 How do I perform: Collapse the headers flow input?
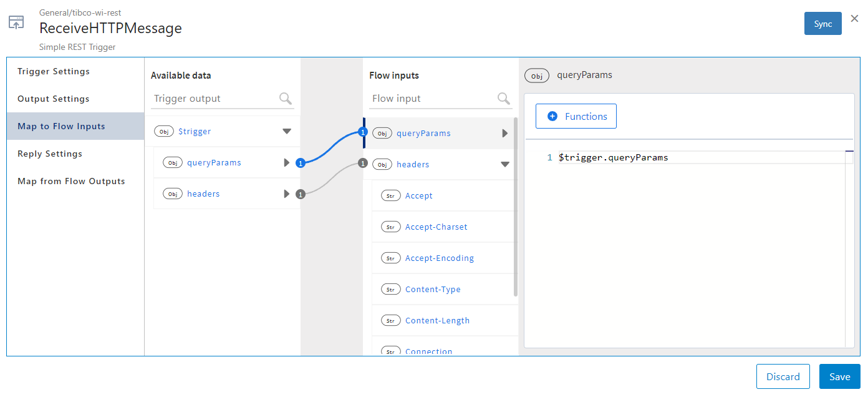[505, 165]
